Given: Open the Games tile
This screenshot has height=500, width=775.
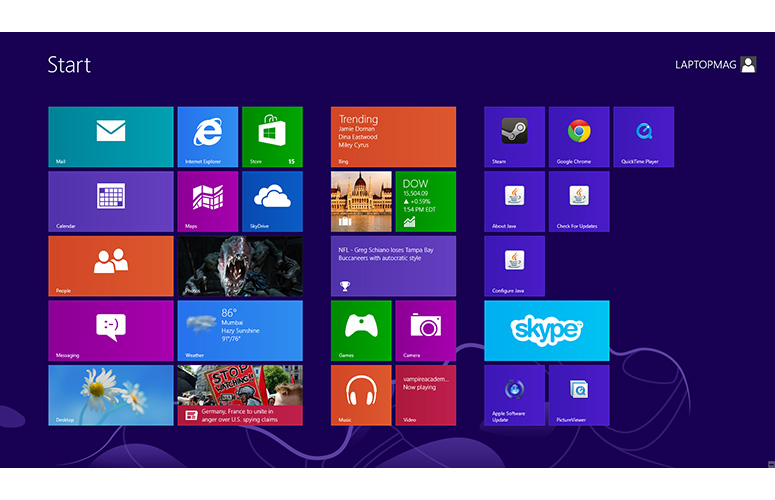Looking at the screenshot, I should [361, 331].
